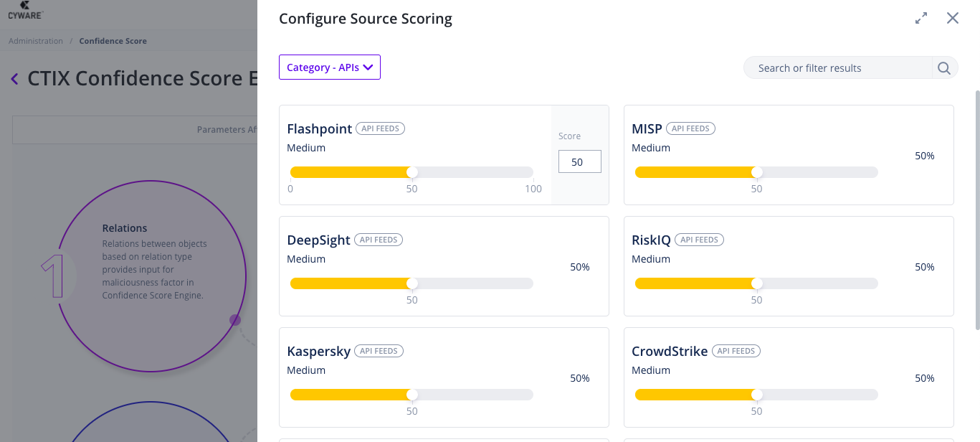Open the Confidence Score breadcrumb
Screen dimensions: 980x442
tap(113, 41)
